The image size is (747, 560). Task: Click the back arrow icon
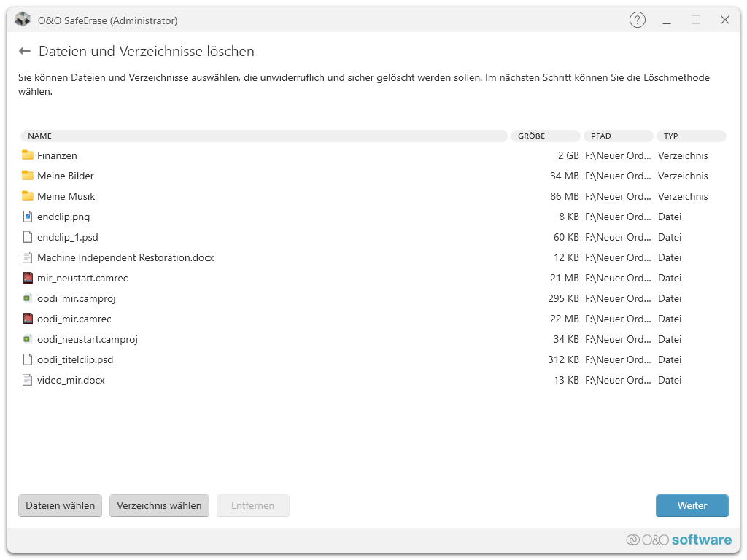pos(25,52)
